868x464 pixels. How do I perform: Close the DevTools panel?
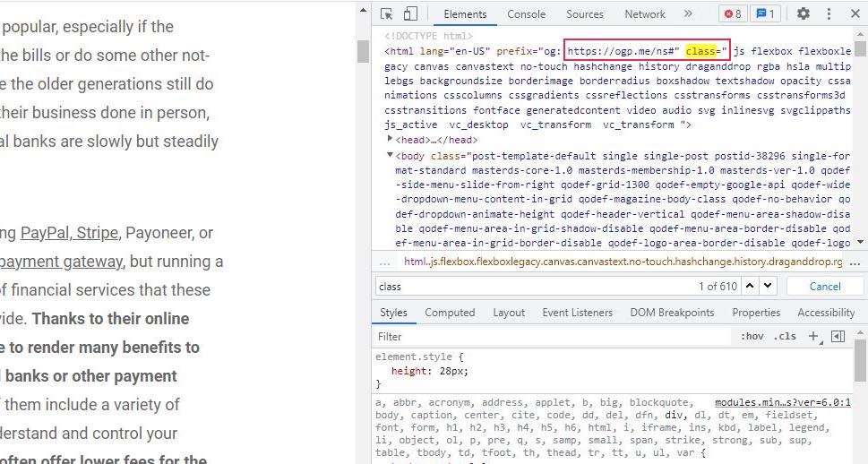pyautogui.click(x=855, y=13)
